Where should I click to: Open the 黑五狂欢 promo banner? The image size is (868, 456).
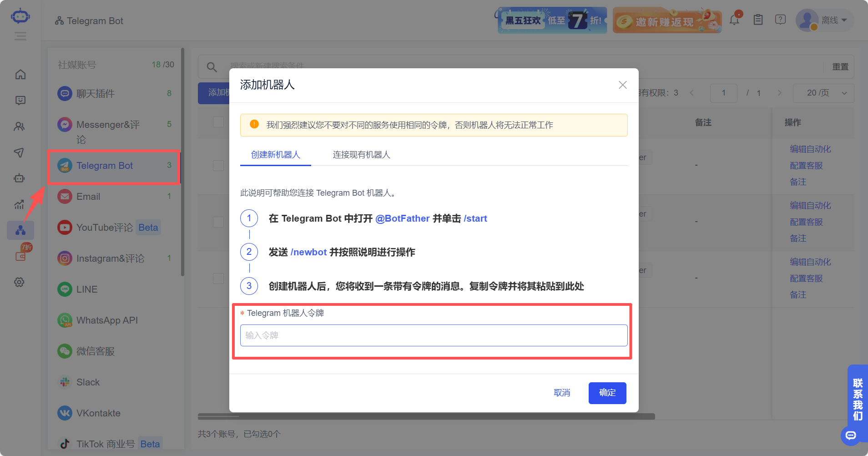[552, 20]
